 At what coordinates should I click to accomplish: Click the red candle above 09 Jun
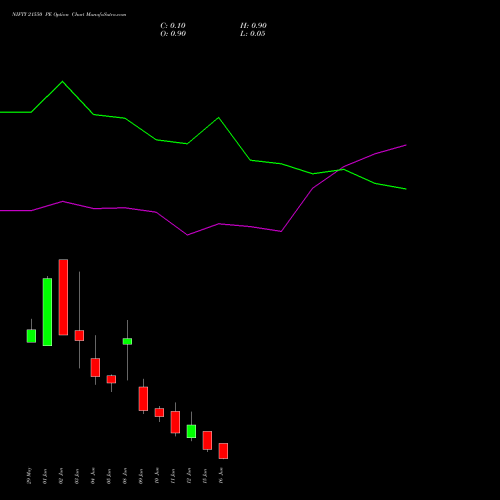tap(143, 399)
